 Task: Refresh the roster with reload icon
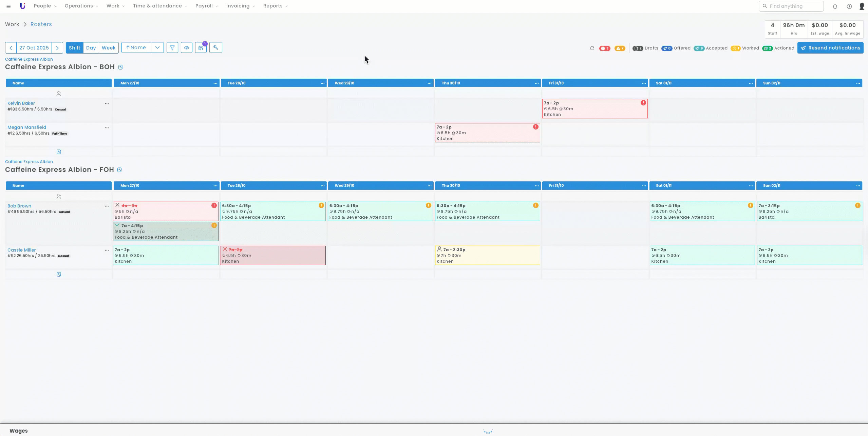click(x=592, y=48)
